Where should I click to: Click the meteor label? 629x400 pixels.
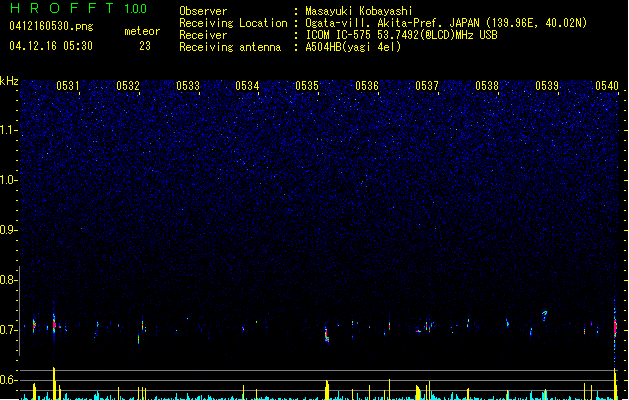point(142,31)
